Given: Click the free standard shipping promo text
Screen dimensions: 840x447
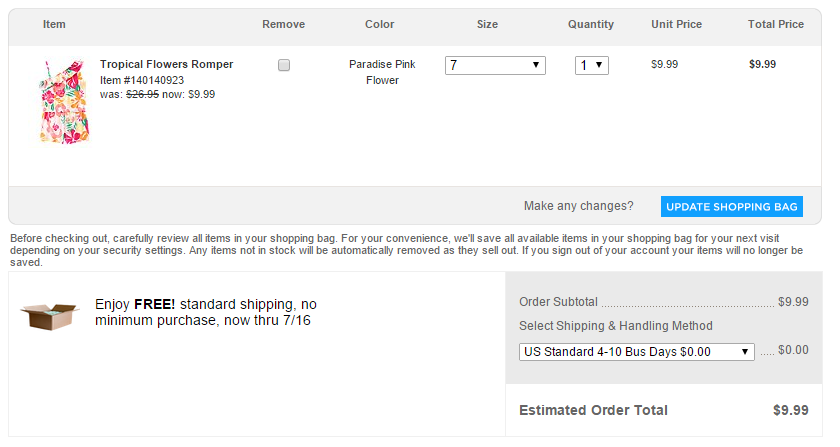Looking at the screenshot, I should 206,312.
